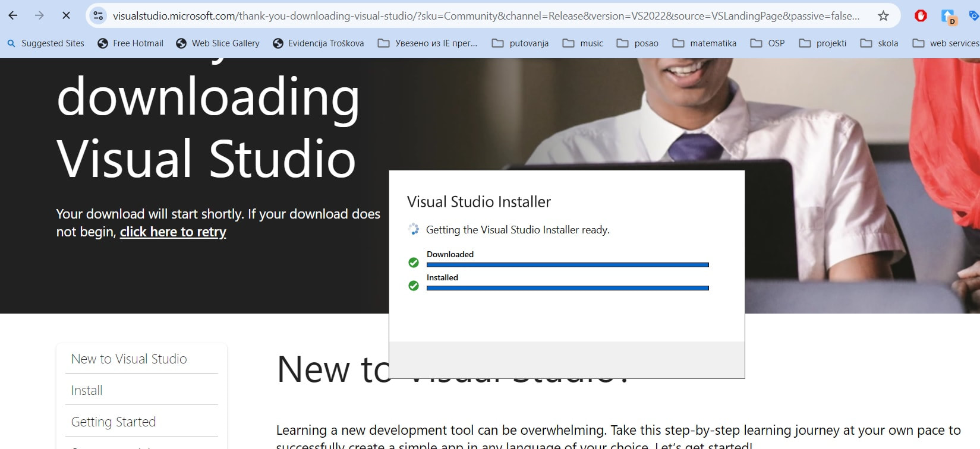The image size is (980, 449).
Task: Go back using the browser back arrow
Action: 13,15
